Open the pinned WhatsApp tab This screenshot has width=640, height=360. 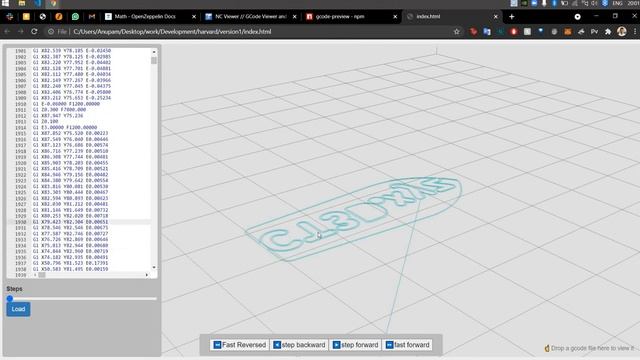pyautogui.click(x=75, y=17)
